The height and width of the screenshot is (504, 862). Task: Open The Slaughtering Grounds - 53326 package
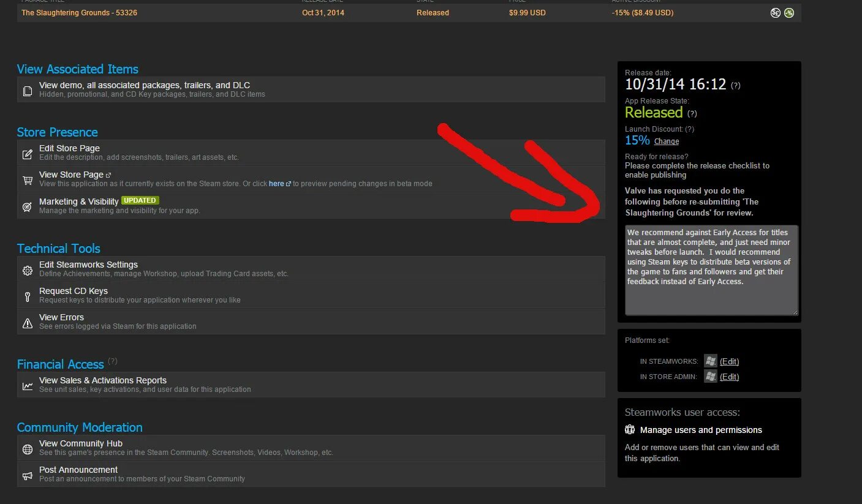point(80,13)
